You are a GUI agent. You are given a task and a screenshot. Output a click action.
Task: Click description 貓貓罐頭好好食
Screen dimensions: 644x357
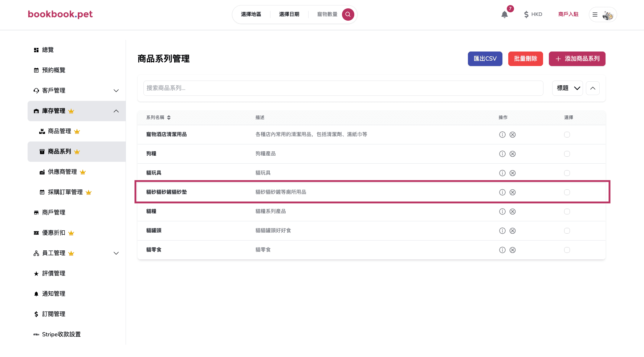273,231
